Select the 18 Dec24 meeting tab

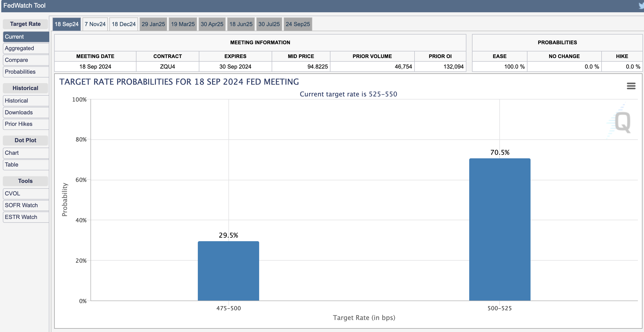[x=124, y=24]
